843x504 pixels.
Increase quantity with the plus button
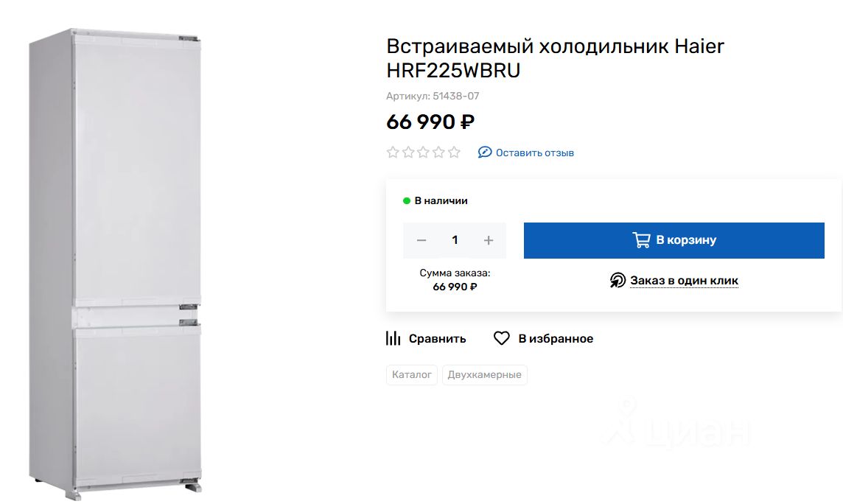tap(489, 240)
